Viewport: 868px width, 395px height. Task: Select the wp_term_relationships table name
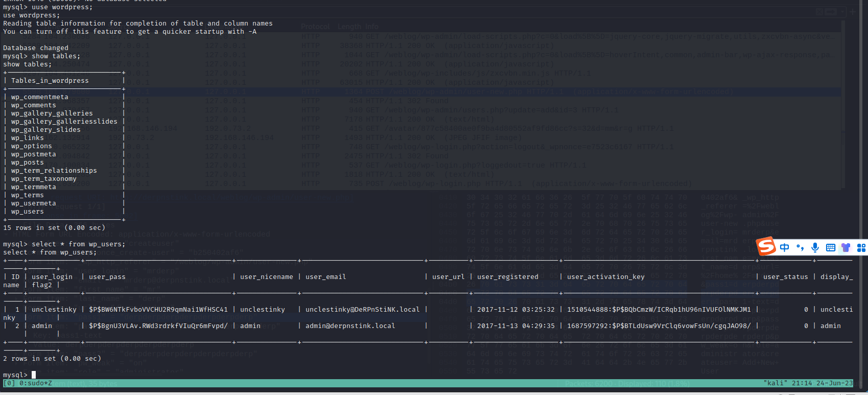click(54, 171)
